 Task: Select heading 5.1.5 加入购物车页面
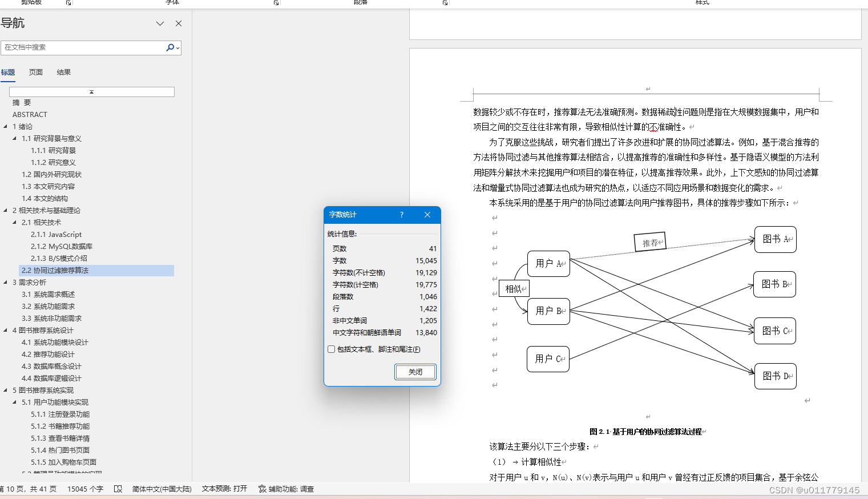[63, 462]
